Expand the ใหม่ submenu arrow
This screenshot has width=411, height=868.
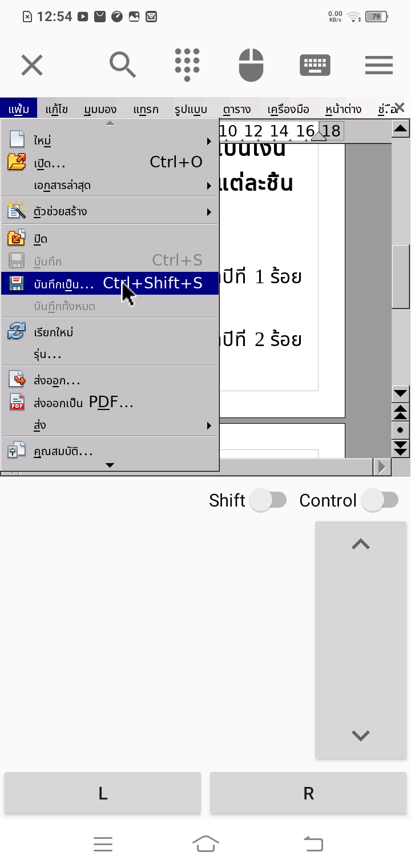(x=209, y=140)
